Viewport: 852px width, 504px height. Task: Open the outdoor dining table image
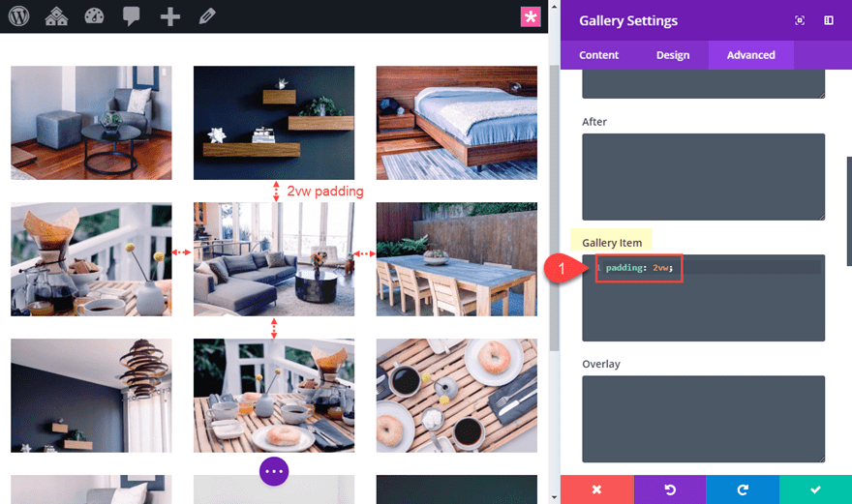(456, 259)
